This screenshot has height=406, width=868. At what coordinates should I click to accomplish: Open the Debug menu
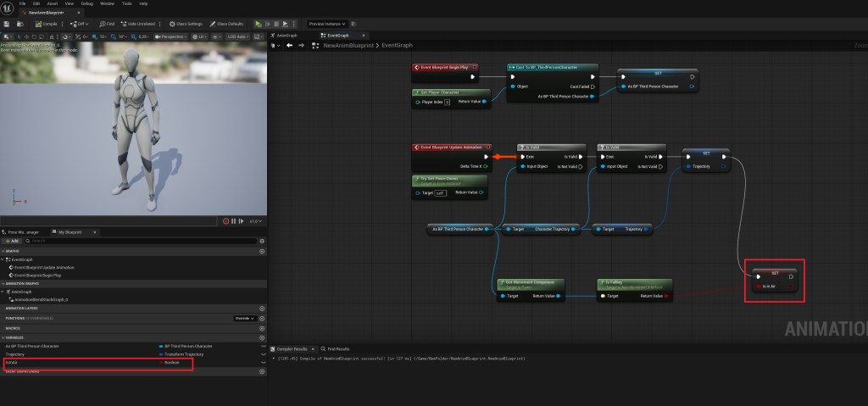86,3
